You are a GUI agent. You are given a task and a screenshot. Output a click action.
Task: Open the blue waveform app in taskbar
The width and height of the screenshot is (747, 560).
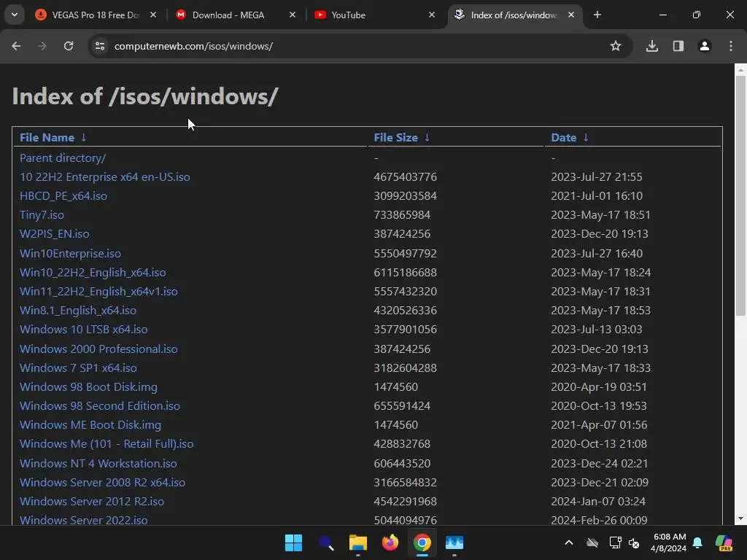click(x=454, y=542)
